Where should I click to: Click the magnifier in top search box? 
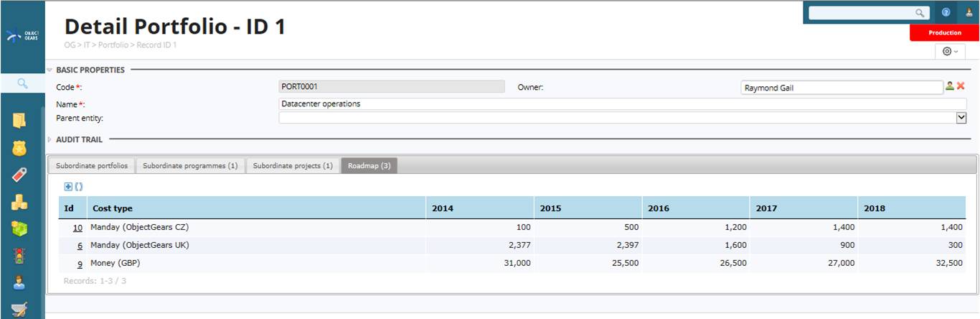(920, 13)
